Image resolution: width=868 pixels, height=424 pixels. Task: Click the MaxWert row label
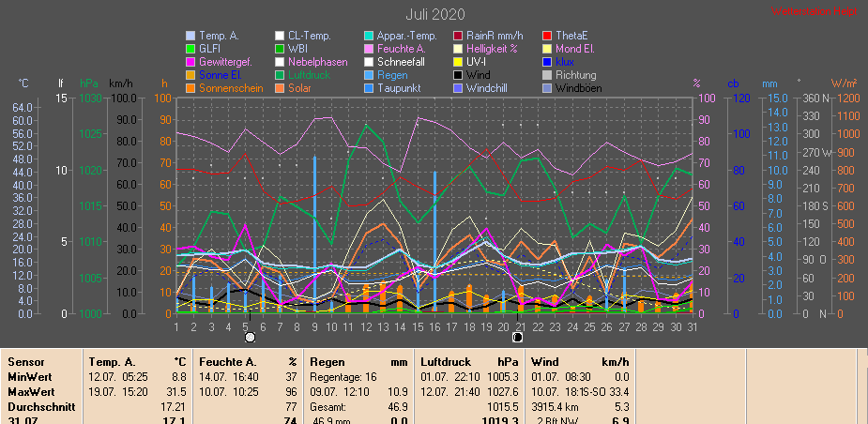[x=31, y=392]
